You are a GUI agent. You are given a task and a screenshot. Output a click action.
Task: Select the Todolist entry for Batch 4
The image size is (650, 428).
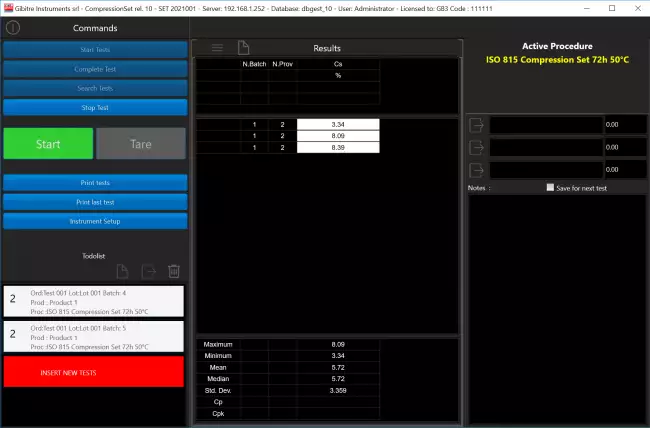click(94, 301)
